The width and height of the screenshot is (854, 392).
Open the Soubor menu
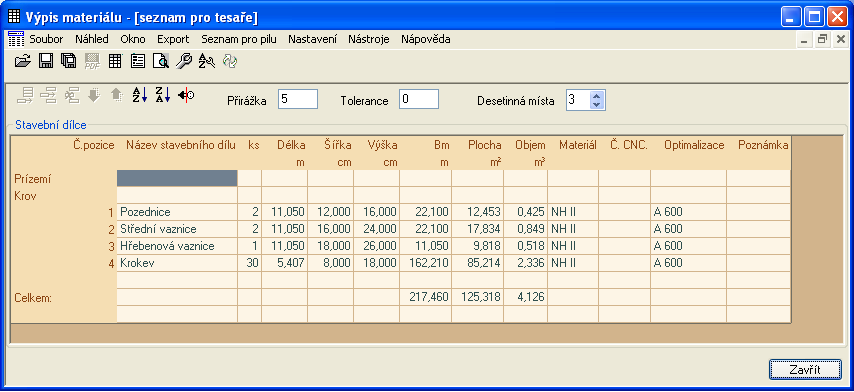click(x=46, y=39)
